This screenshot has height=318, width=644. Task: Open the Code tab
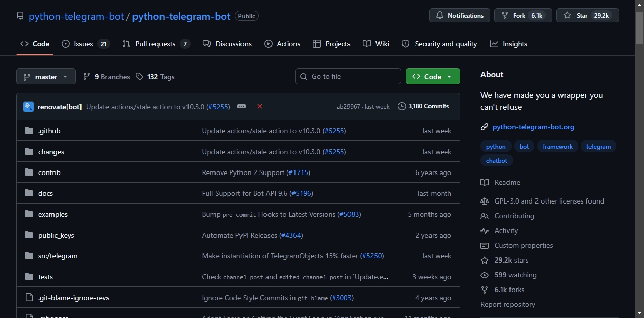pos(35,44)
